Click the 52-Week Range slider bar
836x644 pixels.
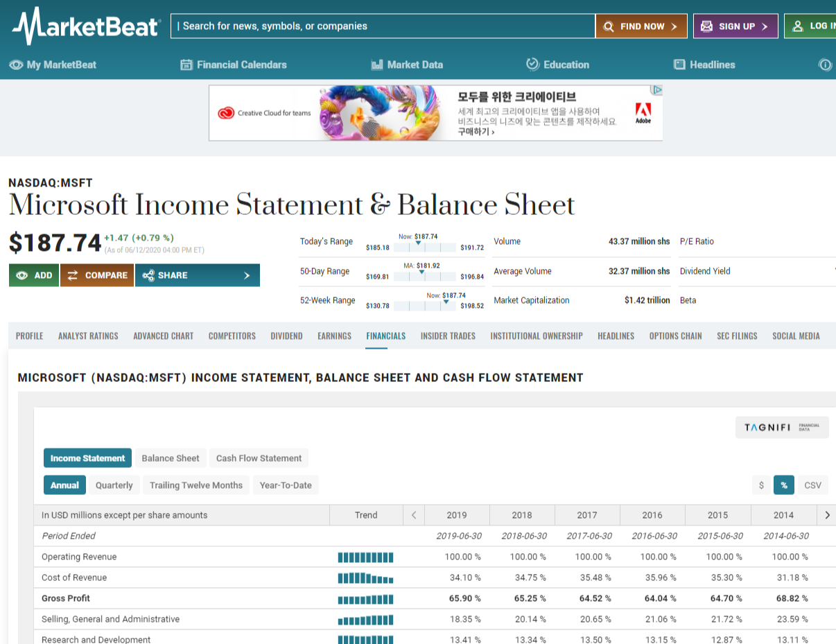pos(425,306)
